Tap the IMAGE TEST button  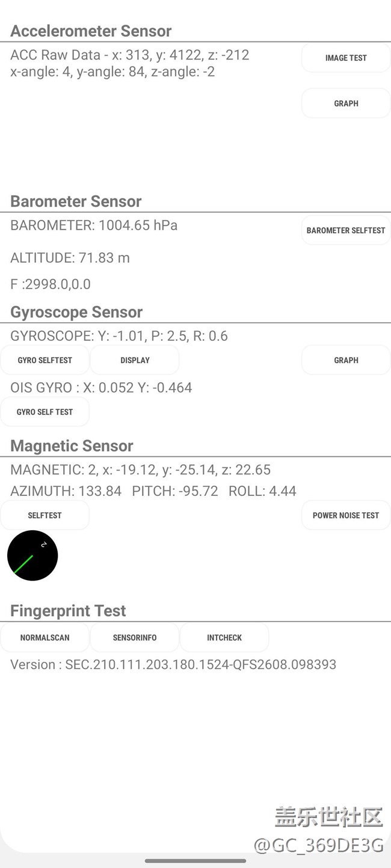[x=346, y=58]
